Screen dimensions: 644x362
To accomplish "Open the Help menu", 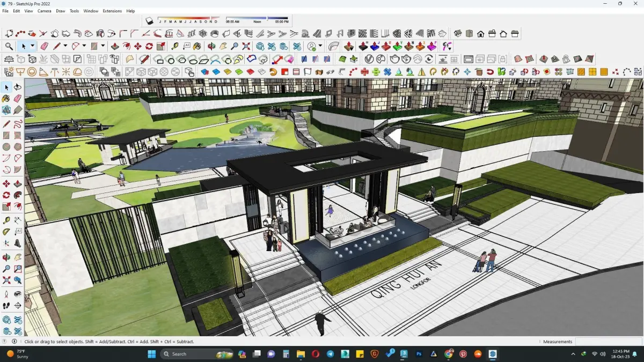I will [x=130, y=11].
